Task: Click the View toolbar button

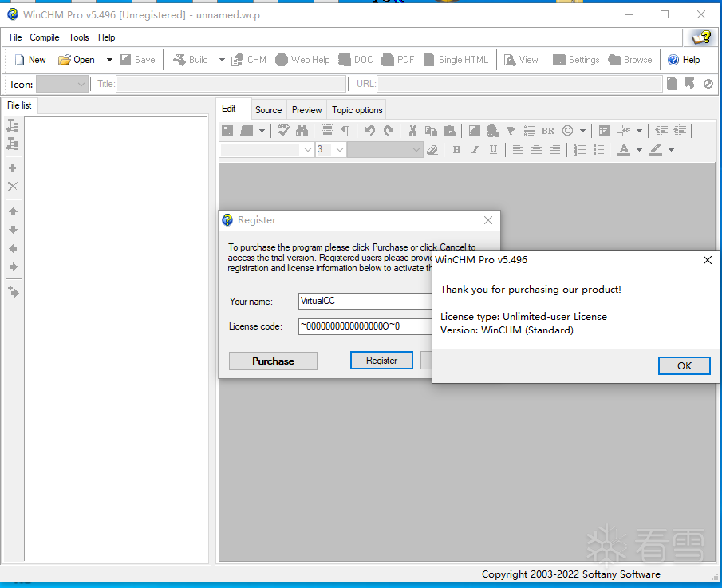Action: pyautogui.click(x=521, y=60)
